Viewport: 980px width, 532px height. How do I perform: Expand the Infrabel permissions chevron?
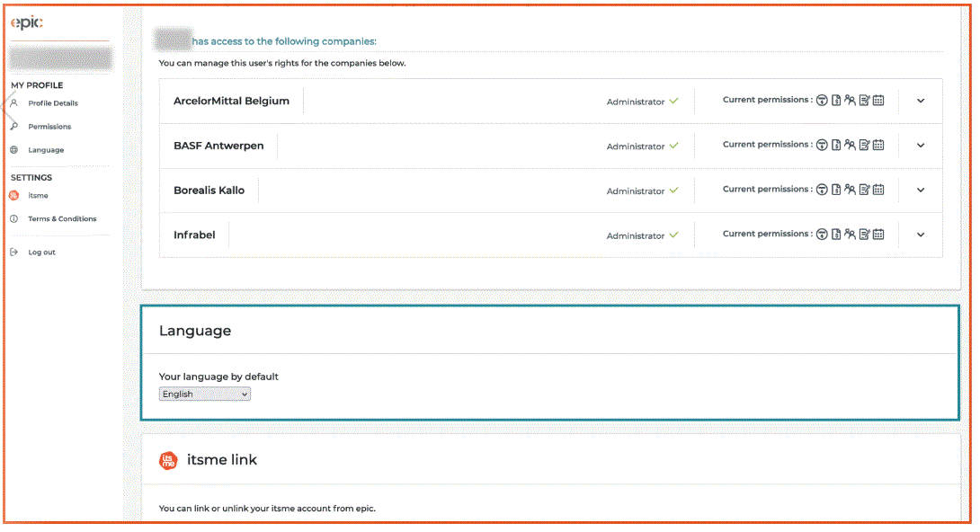pos(921,235)
